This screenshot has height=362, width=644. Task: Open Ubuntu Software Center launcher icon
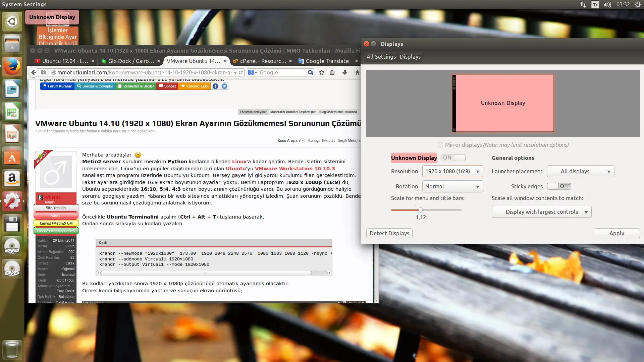pyautogui.click(x=12, y=156)
